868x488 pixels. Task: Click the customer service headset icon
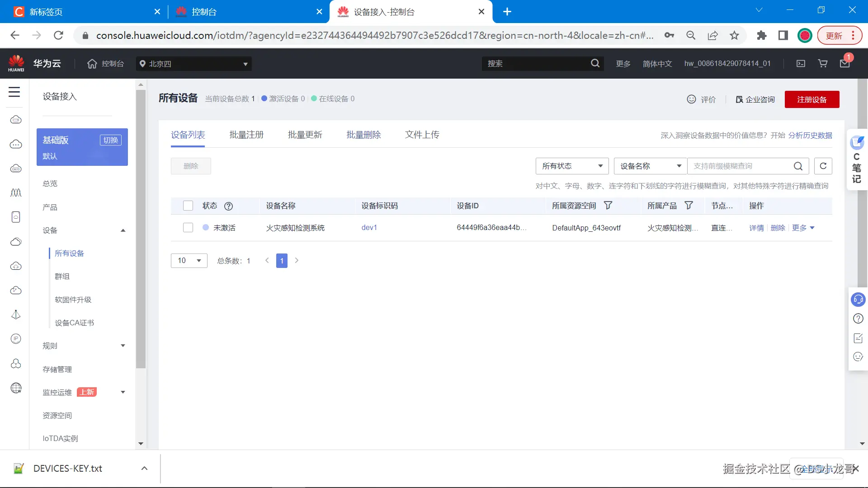[x=858, y=300]
